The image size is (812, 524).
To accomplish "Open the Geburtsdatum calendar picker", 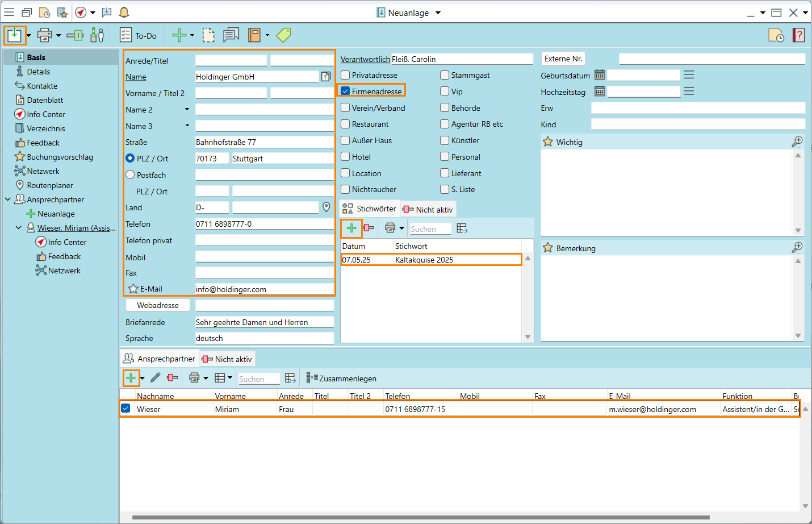I will [x=600, y=75].
